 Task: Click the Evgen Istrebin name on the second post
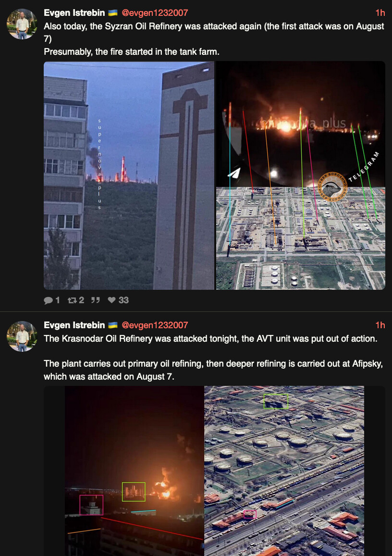74,325
